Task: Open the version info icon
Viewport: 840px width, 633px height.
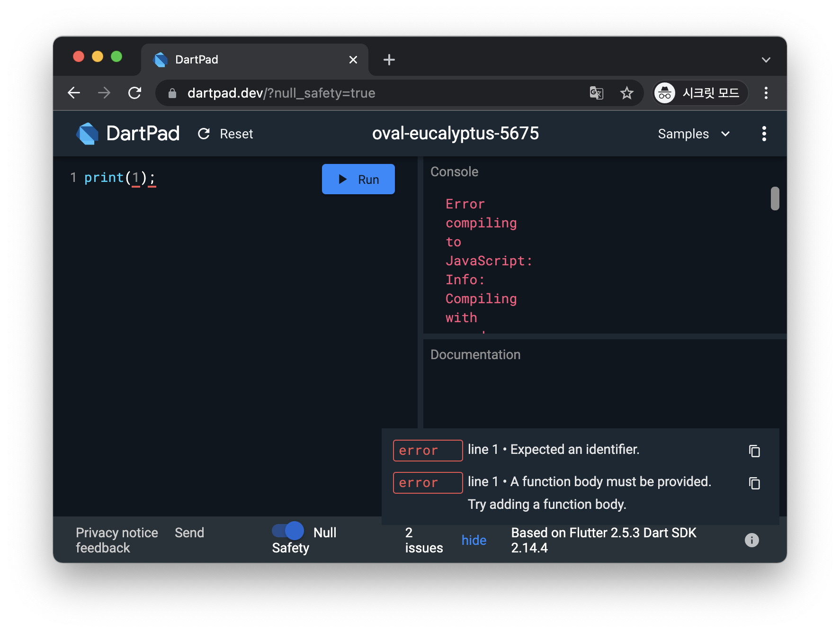Action: [752, 540]
